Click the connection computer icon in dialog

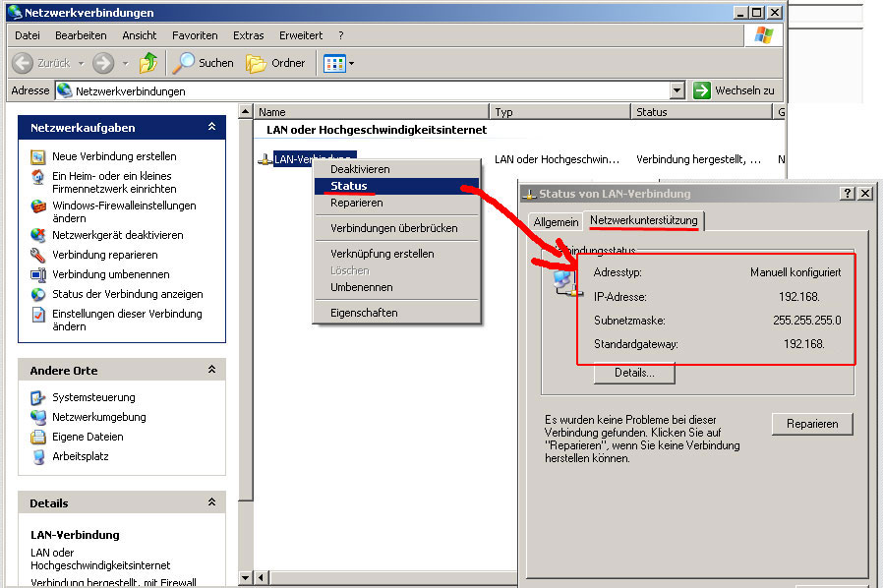point(565,283)
